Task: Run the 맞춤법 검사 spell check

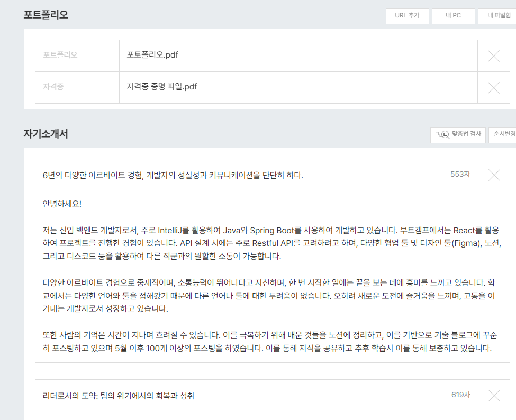Action: (x=458, y=134)
